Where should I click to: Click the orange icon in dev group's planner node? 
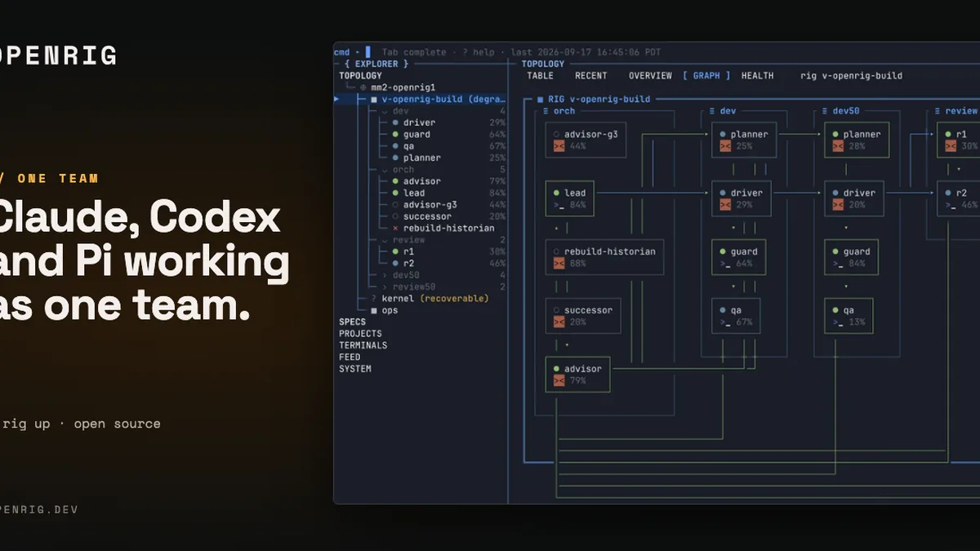tap(725, 146)
